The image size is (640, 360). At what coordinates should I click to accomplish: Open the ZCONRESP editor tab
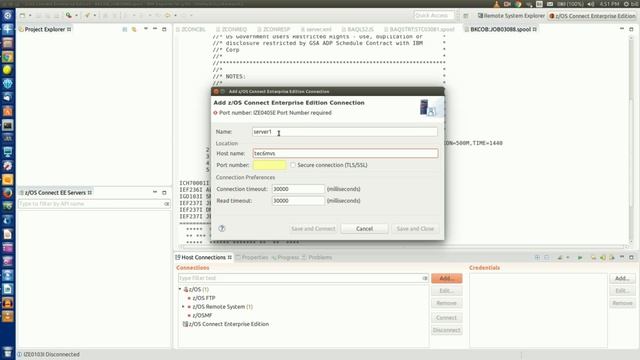click(273, 29)
